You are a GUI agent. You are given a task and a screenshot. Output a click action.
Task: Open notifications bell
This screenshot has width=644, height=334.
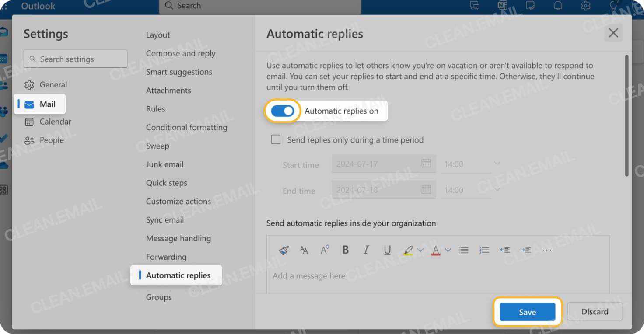[558, 6]
